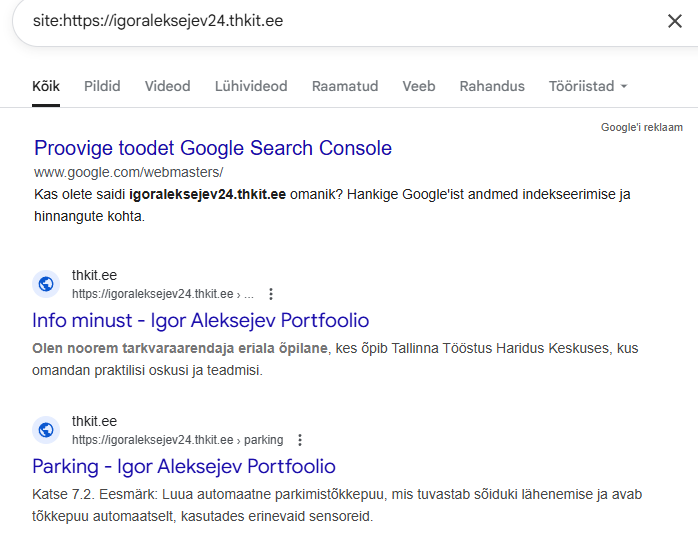Clear the search box with the X icon
The image size is (698, 538).
674,21
